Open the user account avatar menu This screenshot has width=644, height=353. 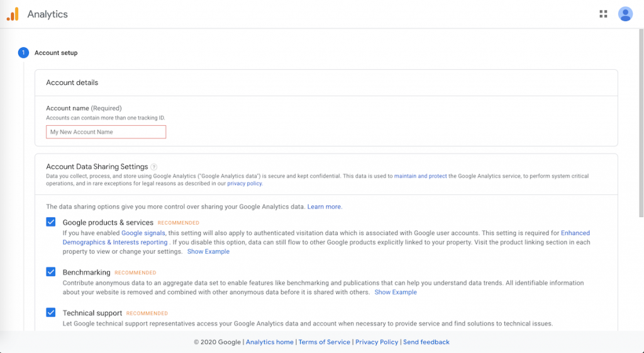pyautogui.click(x=625, y=14)
